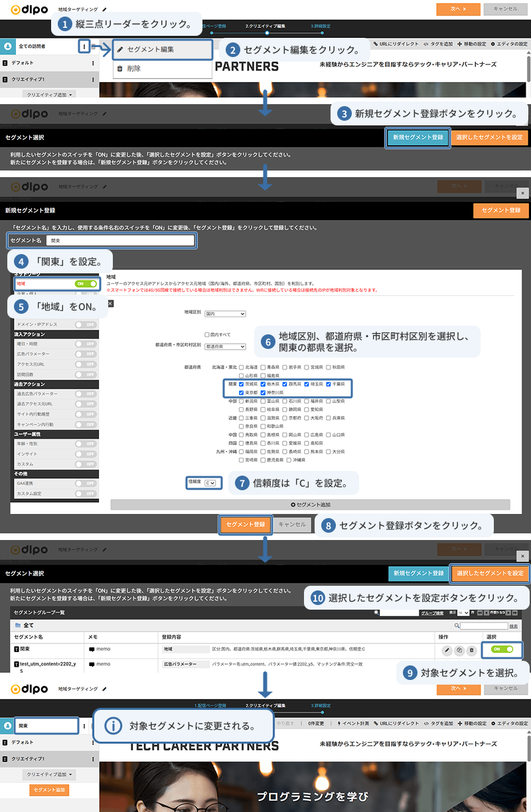Click the 新規セグメント登録 button in the top segment bar
The height and width of the screenshot is (812, 531).
[418, 138]
